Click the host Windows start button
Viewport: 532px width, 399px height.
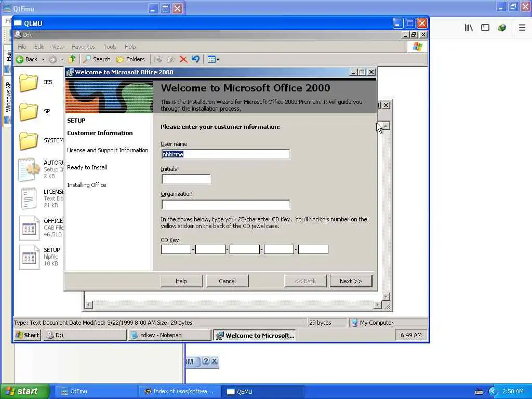pyautogui.click(x=25, y=392)
